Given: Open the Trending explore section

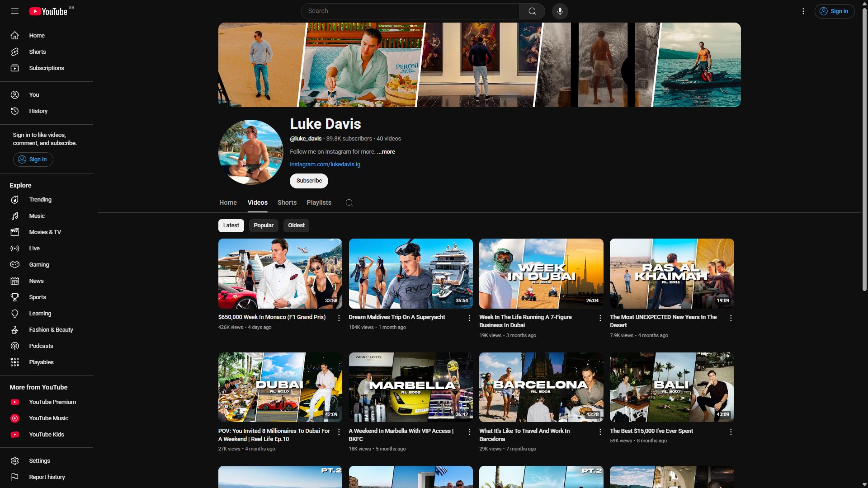Looking at the screenshot, I should (x=40, y=200).
